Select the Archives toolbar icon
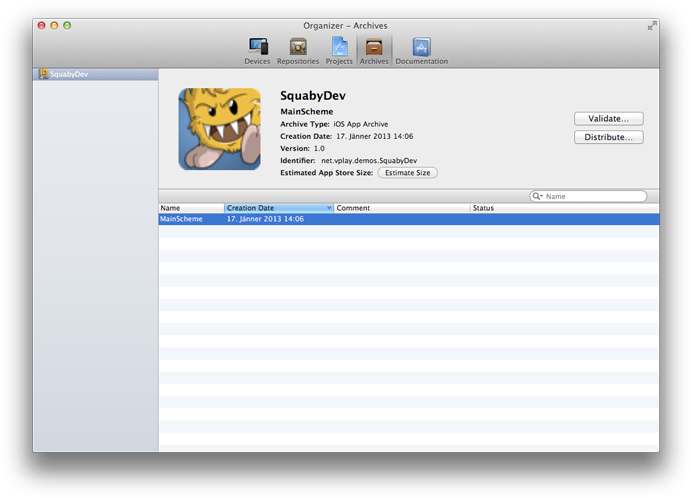 coord(374,50)
